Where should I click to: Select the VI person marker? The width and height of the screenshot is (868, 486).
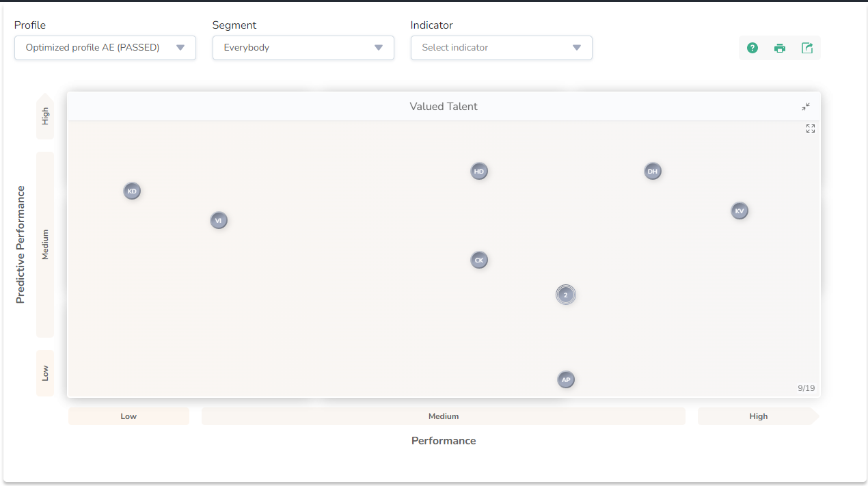coord(219,221)
